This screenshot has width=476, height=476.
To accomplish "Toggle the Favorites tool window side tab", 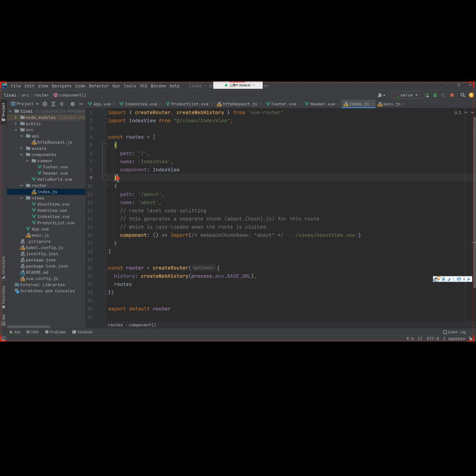I will [x=4, y=297].
